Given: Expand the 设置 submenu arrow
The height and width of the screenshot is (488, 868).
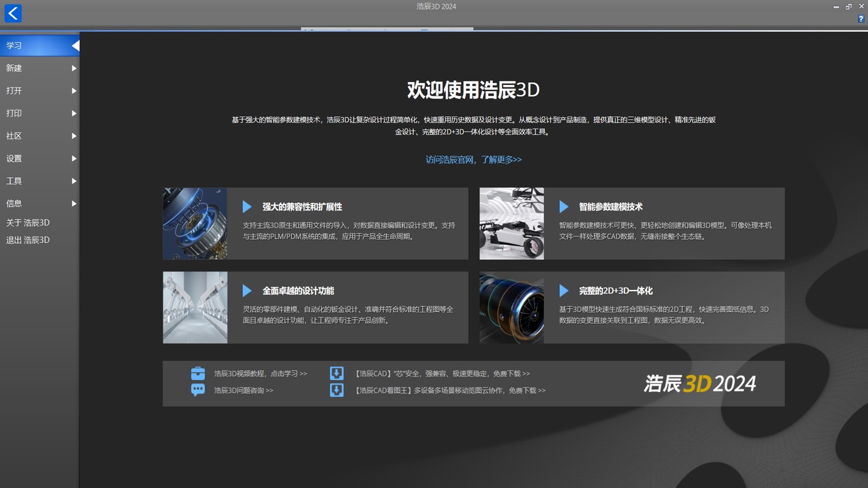Looking at the screenshot, I should tap(74, 158).
